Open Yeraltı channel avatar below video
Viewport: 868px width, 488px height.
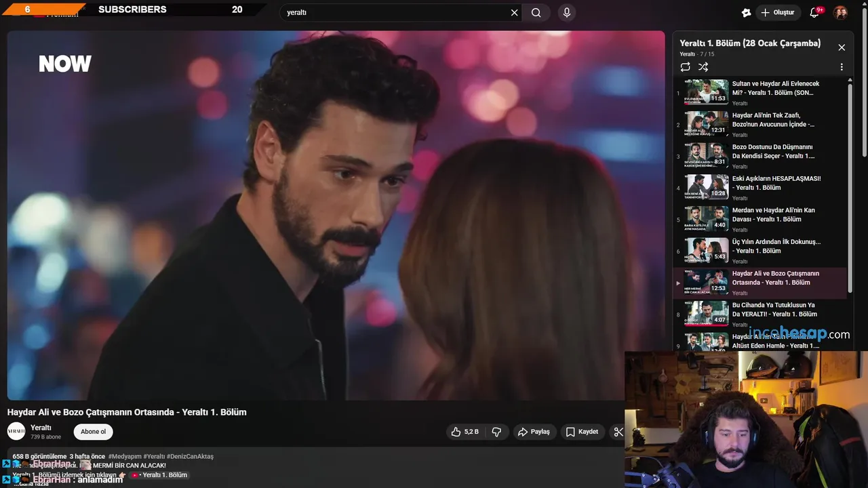pos(16,431)
